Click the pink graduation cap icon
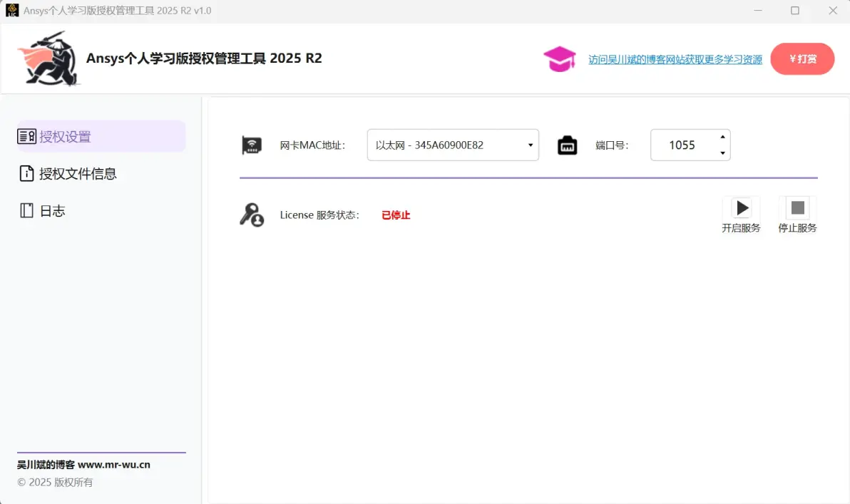The height and width of the screenshot is (504, 850). [x=560, y=58]
